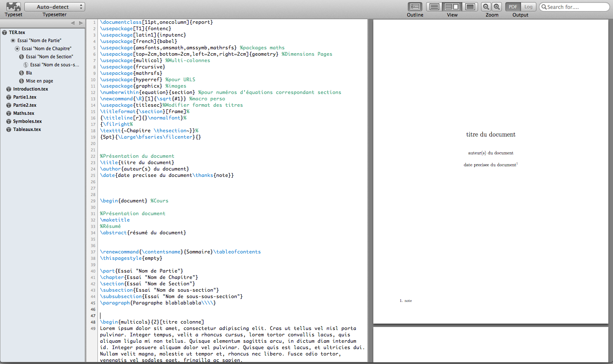Image resolution: width=613 pixels, height=364 pixels.
Task: Open Introduction.tex from the outline
Action: point(30,89)
